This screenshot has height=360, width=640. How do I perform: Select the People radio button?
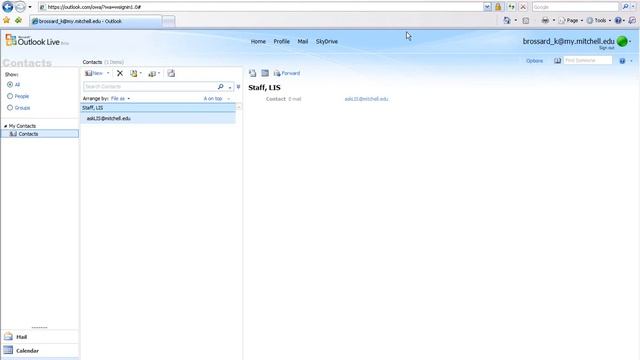pos(10,96)
